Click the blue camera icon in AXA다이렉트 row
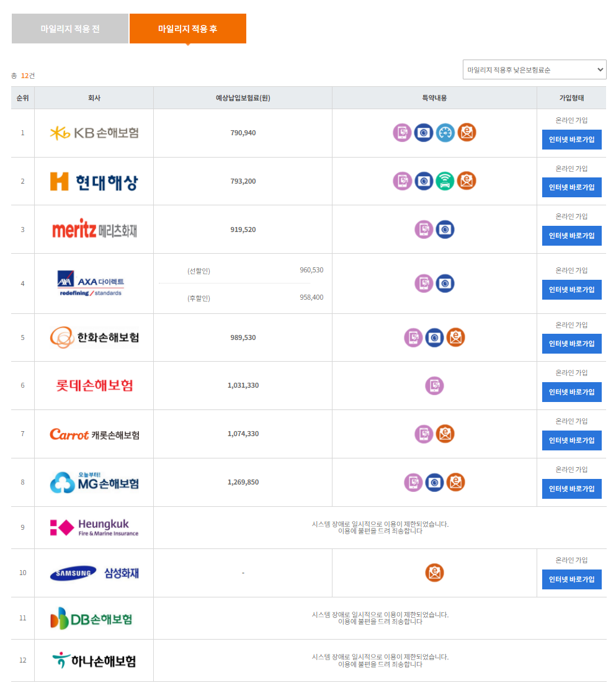616x688 pixels. (445, 284)
